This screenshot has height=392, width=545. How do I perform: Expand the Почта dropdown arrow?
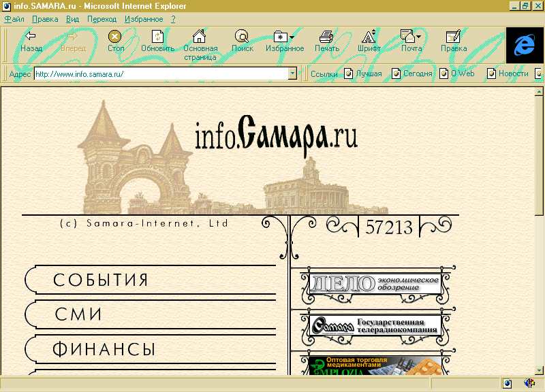pyautogui.click(x=419, y=37)
